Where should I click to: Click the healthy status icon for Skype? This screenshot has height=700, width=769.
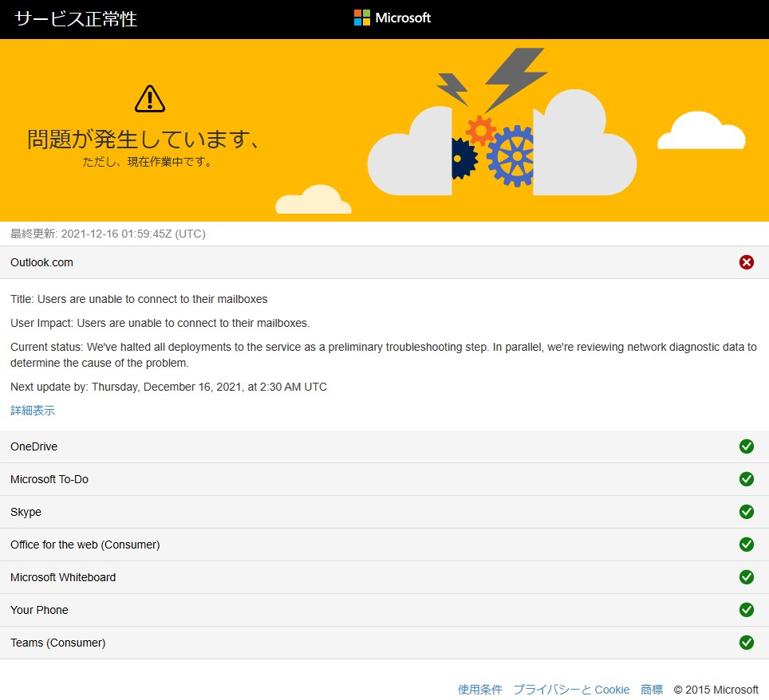[747, 511]
